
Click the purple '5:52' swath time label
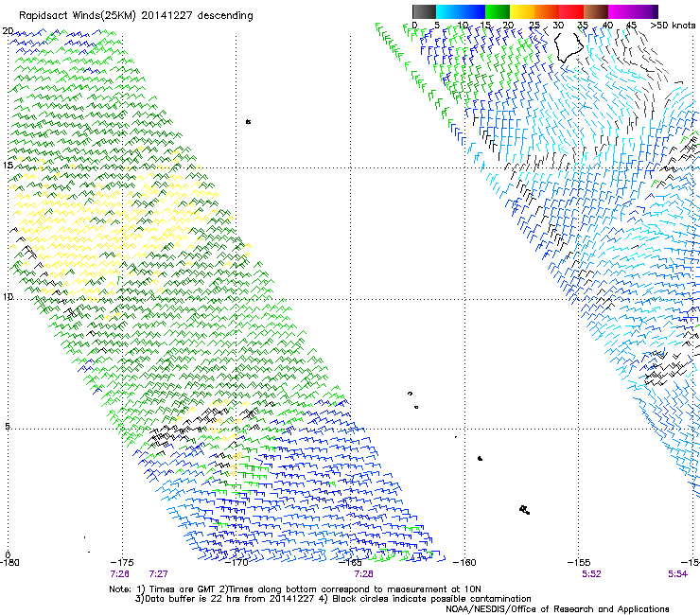pyautogui.click(x=591, y=574)
